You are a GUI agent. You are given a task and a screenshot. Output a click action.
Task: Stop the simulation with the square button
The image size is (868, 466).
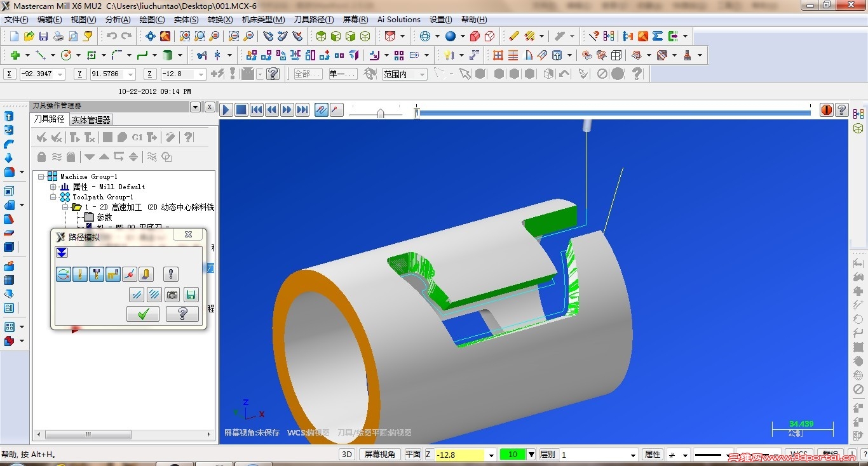coord(241,110)
